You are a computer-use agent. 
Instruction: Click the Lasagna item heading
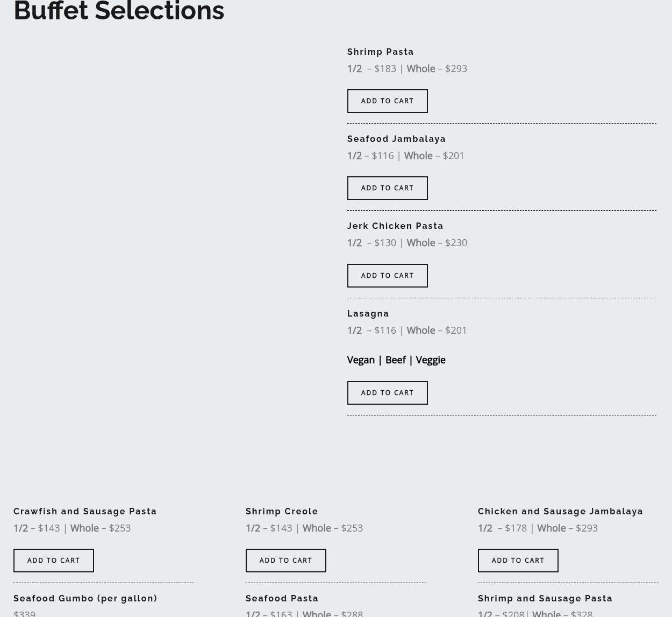click(x=368, y=314)
